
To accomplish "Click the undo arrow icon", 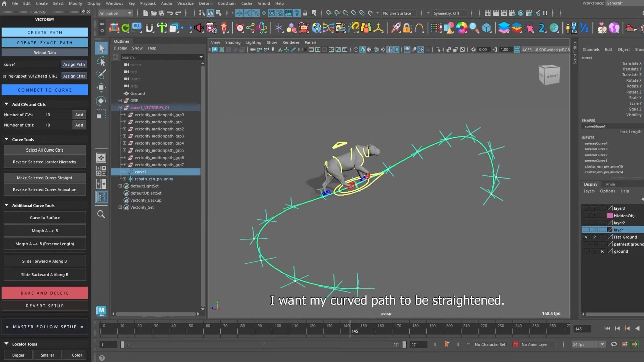I will [170, 13].
